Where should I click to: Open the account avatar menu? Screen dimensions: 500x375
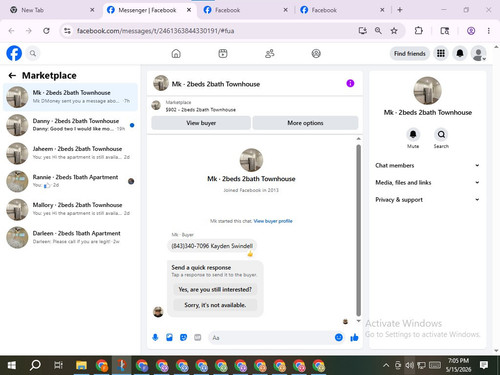click(x=478, y=53)
